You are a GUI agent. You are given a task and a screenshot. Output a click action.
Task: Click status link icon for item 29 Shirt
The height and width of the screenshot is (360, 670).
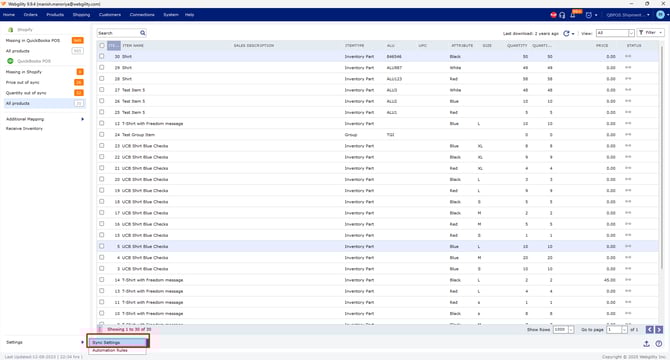[x=628, y=67]
